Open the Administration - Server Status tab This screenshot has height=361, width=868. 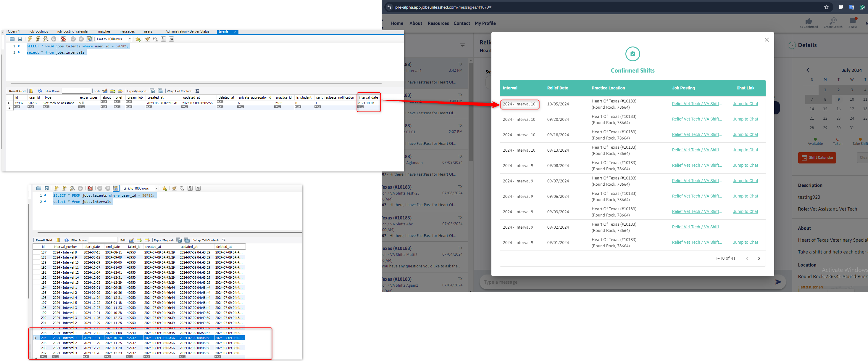pyautogui.click(x=187, y=32)
